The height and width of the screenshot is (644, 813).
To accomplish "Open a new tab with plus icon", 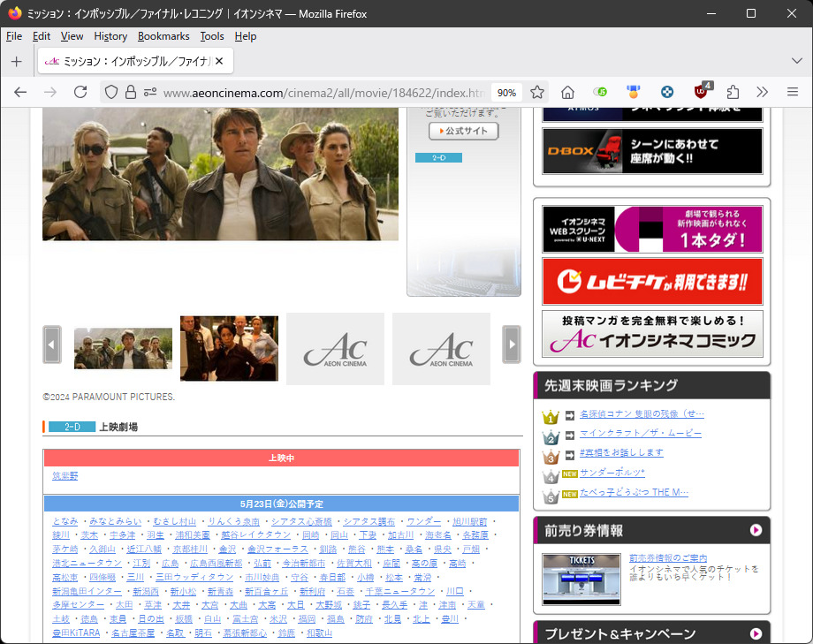I will pyautogui.click(x=16, y=61).
